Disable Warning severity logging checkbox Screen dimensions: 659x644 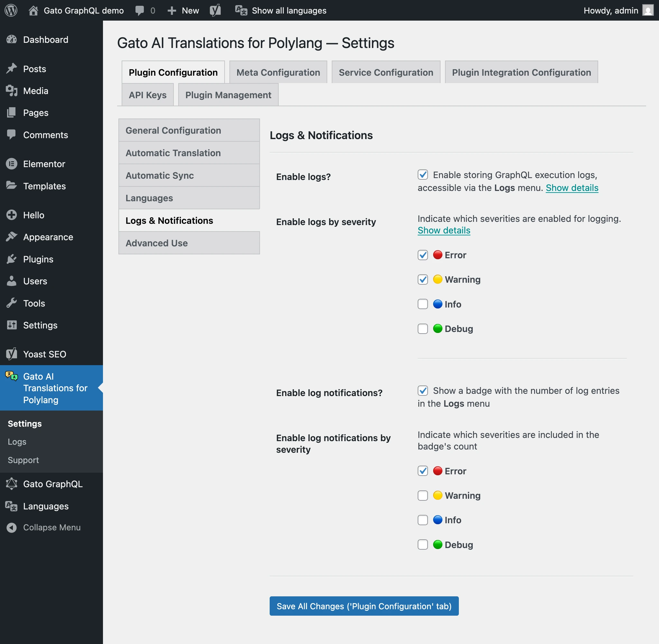[x=423, y=279]
